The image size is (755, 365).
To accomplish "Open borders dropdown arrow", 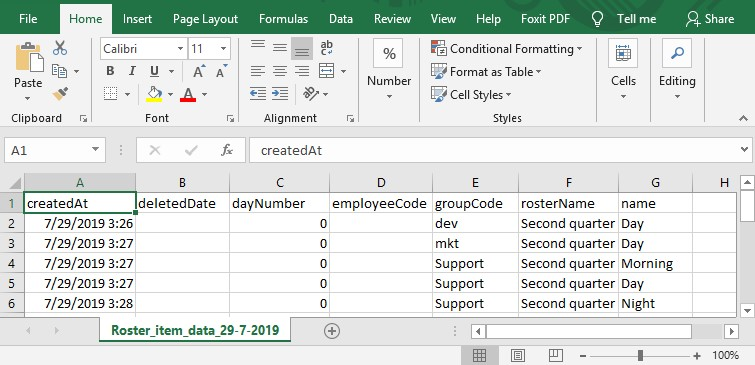I will click(127, 94).
